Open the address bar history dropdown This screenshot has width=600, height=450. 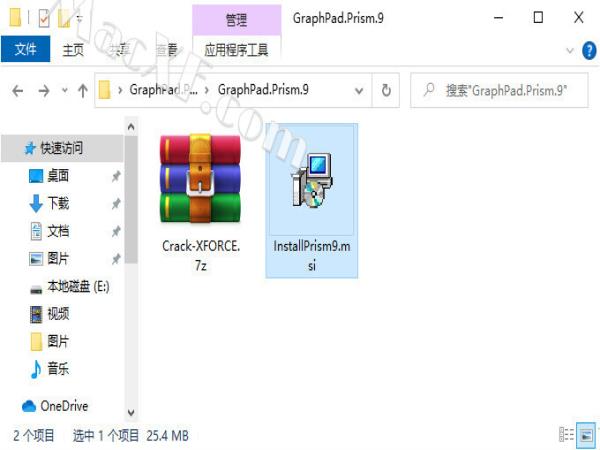[x=359, y=91]
